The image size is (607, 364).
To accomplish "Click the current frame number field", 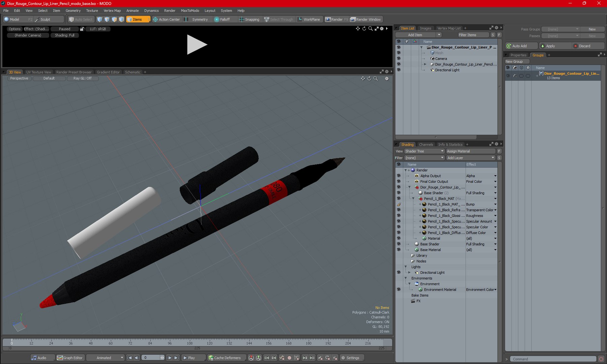I will point(151,358).
